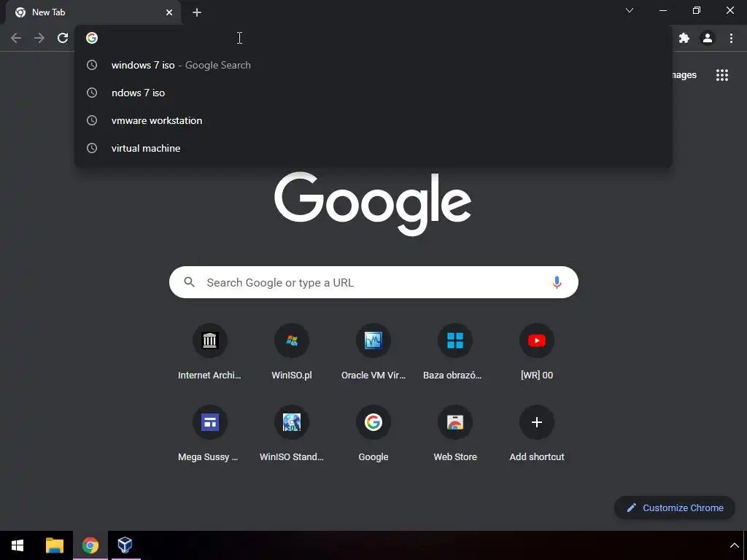Open the Google apps grid
Image resolution: width=747 pixels, height=560 pixels.
[x=721, y=75]
